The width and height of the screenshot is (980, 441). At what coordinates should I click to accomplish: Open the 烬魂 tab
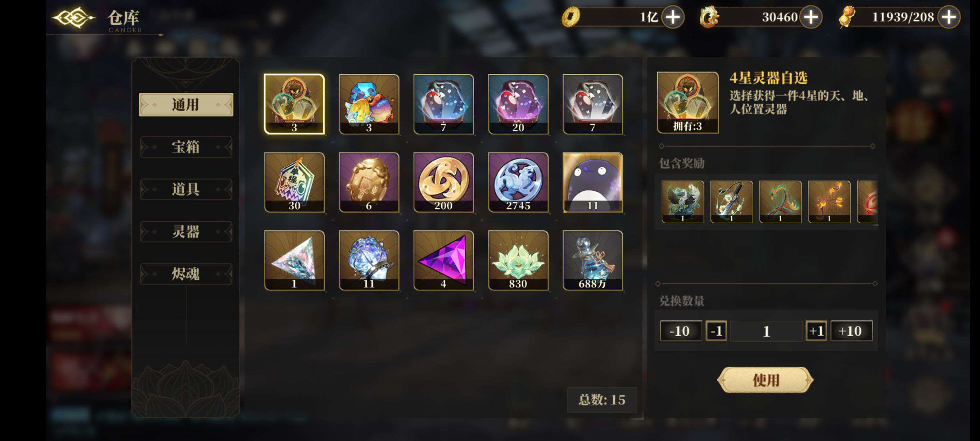(186, 274)
